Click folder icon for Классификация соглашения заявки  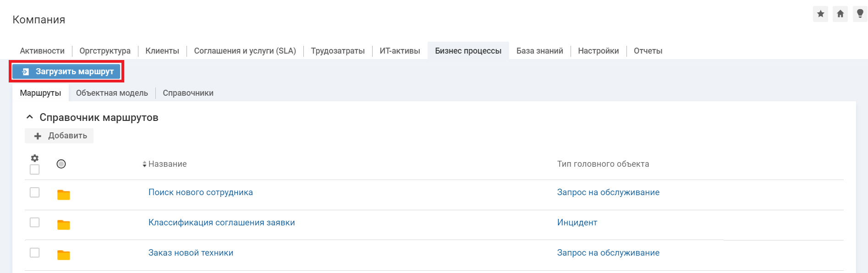point(63,224)
